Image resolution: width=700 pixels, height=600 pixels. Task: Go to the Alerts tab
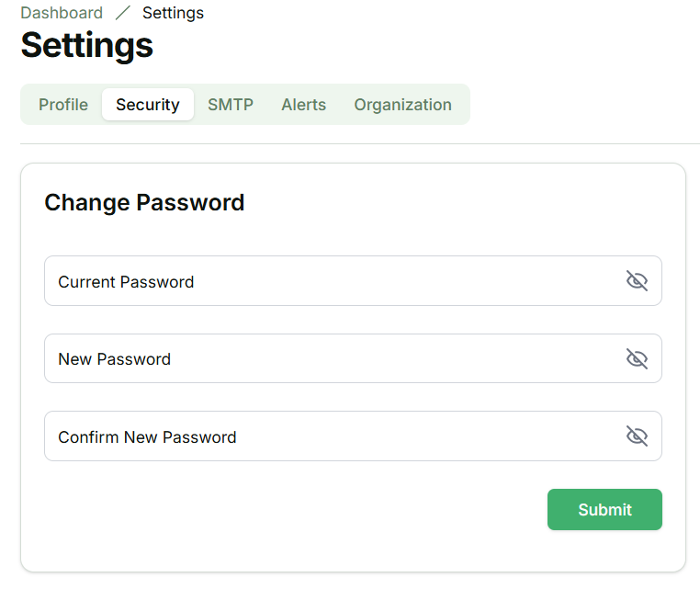coord(303,105)
